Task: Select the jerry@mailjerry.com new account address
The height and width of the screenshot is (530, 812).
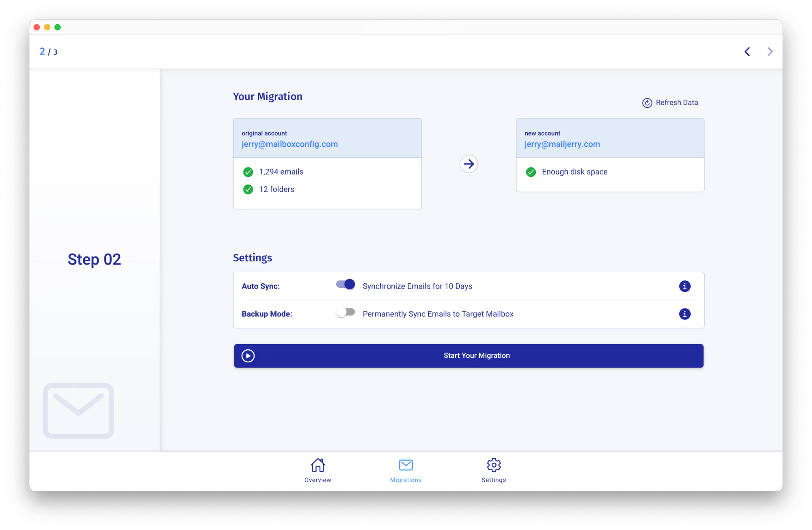Action: point(562,144)
